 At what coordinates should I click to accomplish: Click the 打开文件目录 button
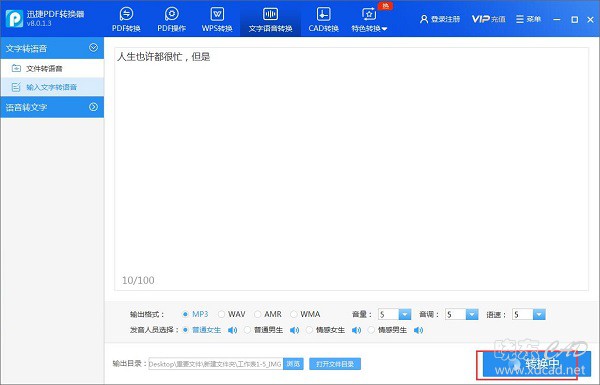tap(335, 364)
